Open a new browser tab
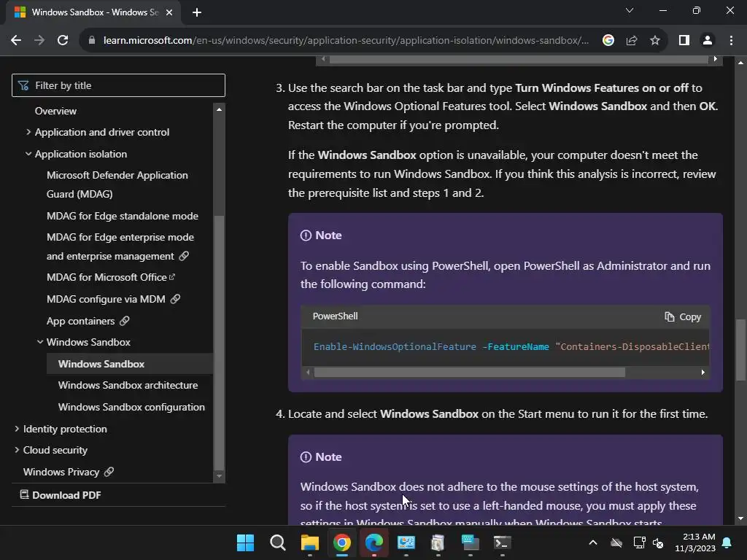This screenshot has height=560, width=747. pos(197,12)
